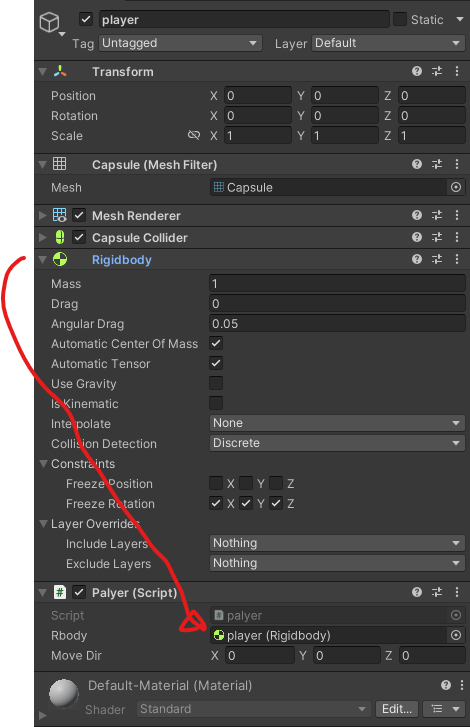The width and height of the screenshot is (470, 727).
Task: Check Freeze Position X
Action: pos(216,484)
